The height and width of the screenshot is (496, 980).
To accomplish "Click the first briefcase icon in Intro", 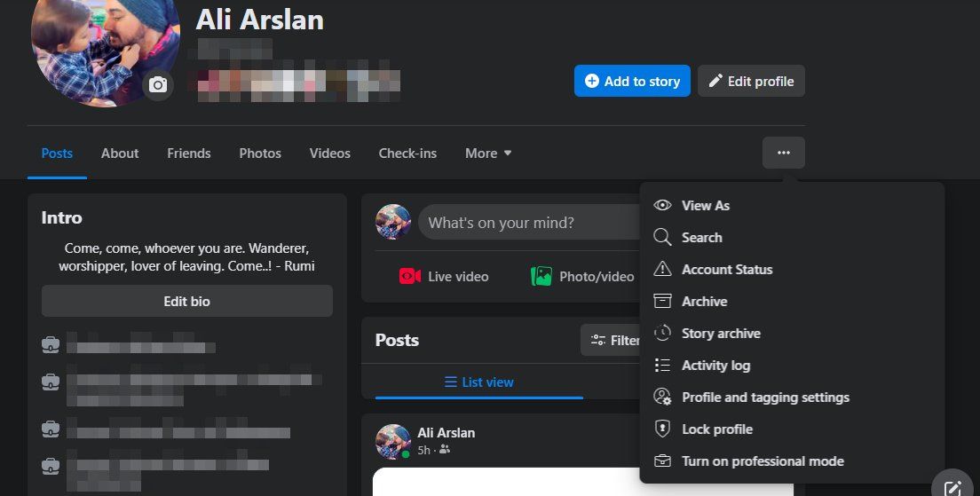I will point(51,344).
